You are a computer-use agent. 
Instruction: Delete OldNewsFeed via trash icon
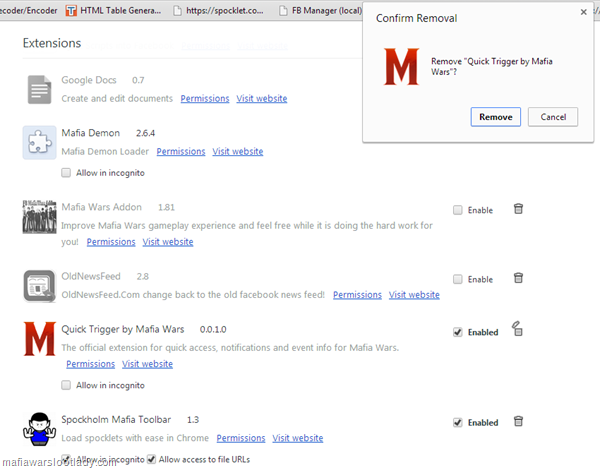[518, 277]
